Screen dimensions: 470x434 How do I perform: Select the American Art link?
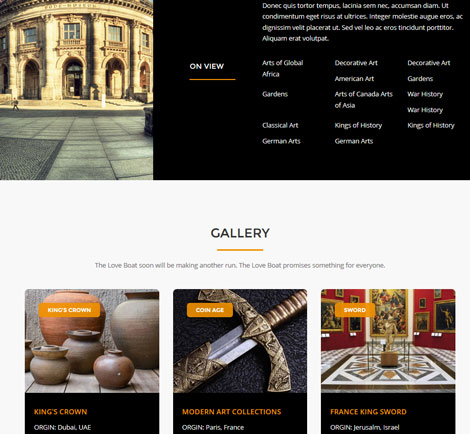[354, 79]
